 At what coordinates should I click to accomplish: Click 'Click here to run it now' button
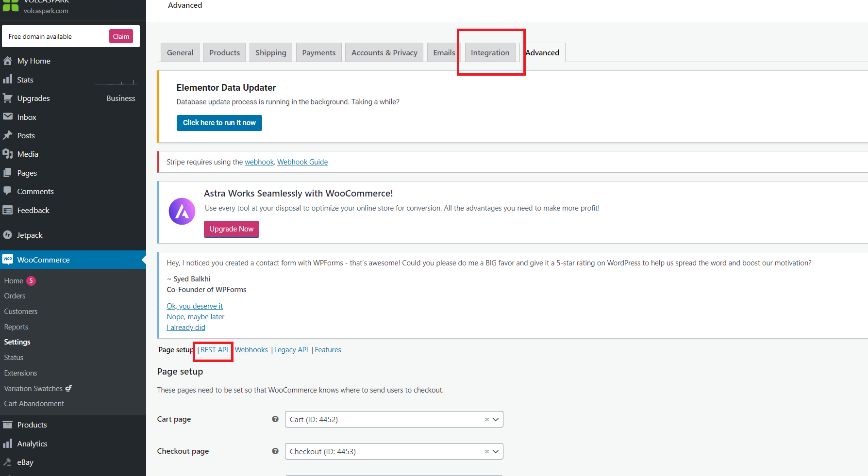pos(219,123)
